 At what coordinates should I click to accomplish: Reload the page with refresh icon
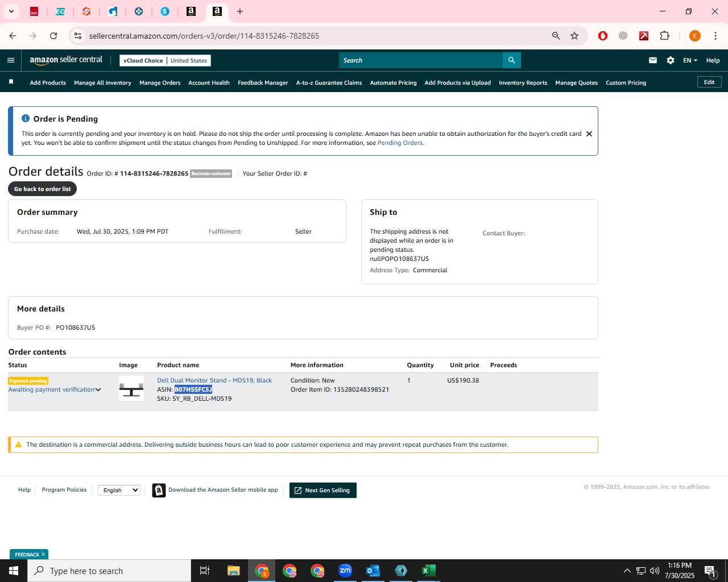[x=53, y=36]
